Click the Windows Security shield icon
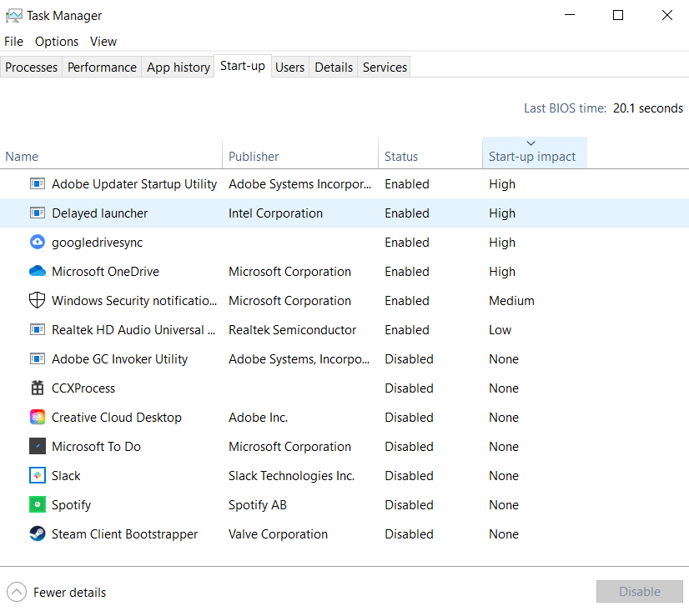 tap(37, 301)
